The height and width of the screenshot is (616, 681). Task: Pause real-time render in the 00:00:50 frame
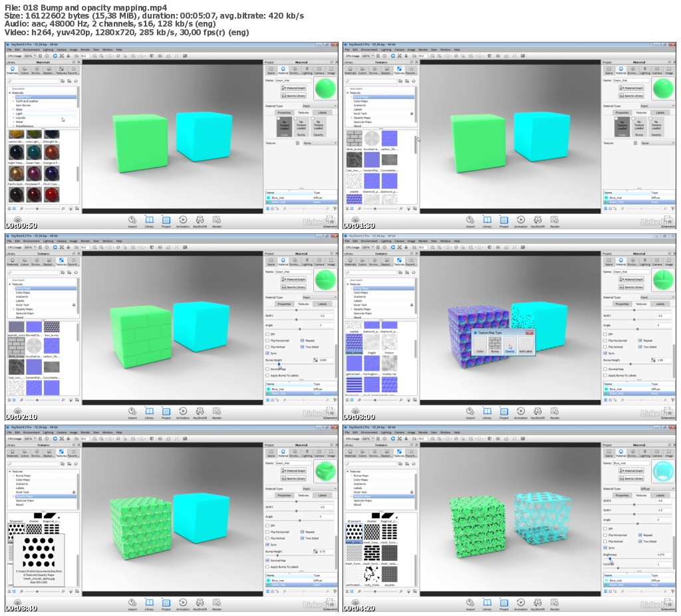tap(40, 56)
